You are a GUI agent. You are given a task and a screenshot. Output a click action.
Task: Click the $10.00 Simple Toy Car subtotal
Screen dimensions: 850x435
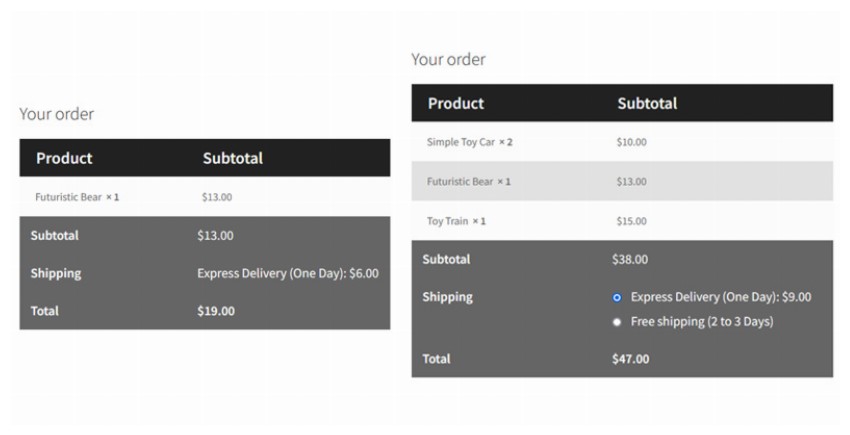click(x=631, y=142)
